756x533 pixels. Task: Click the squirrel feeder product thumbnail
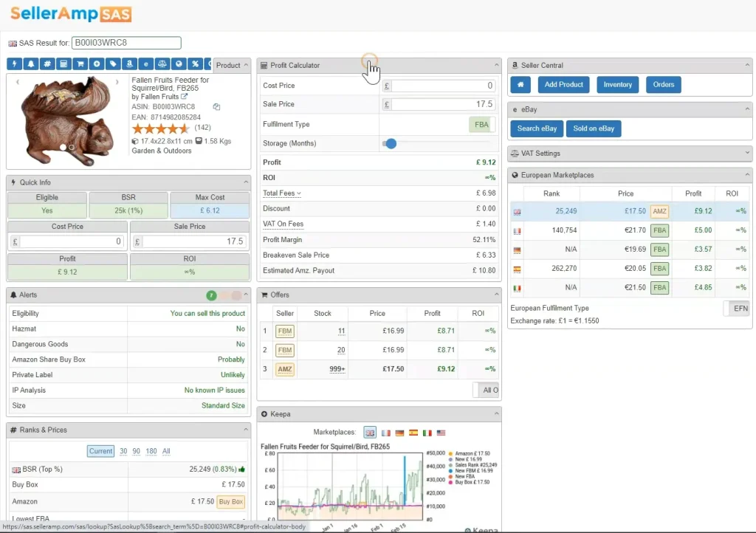tap(67, 120)
